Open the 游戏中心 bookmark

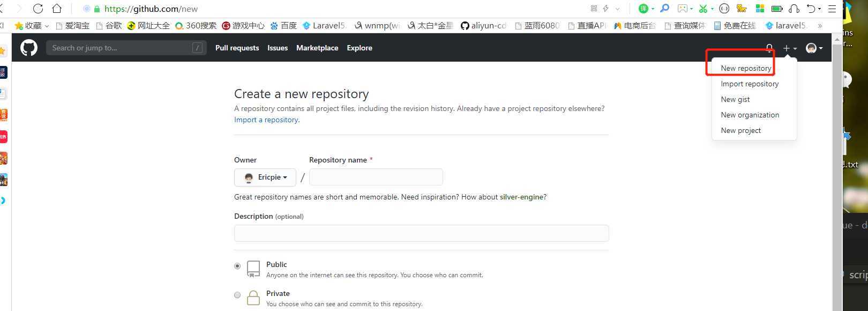(243, 26)
